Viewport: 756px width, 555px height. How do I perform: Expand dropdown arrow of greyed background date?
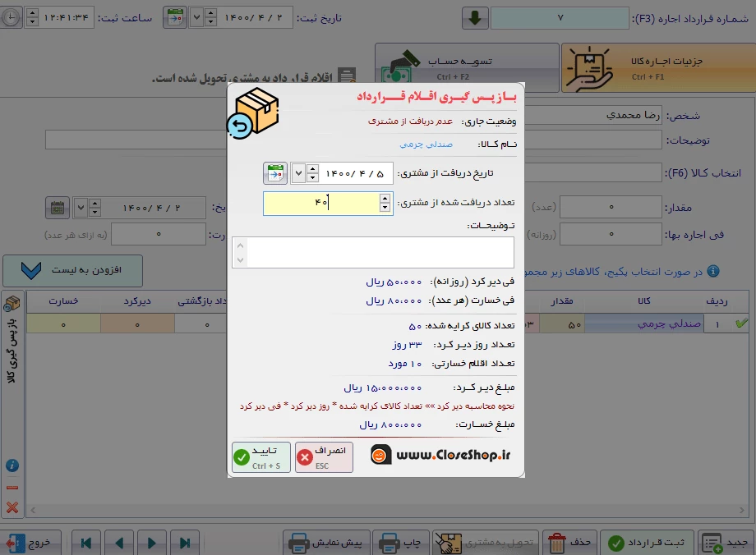pyautogui.click(x=81, y=208)
